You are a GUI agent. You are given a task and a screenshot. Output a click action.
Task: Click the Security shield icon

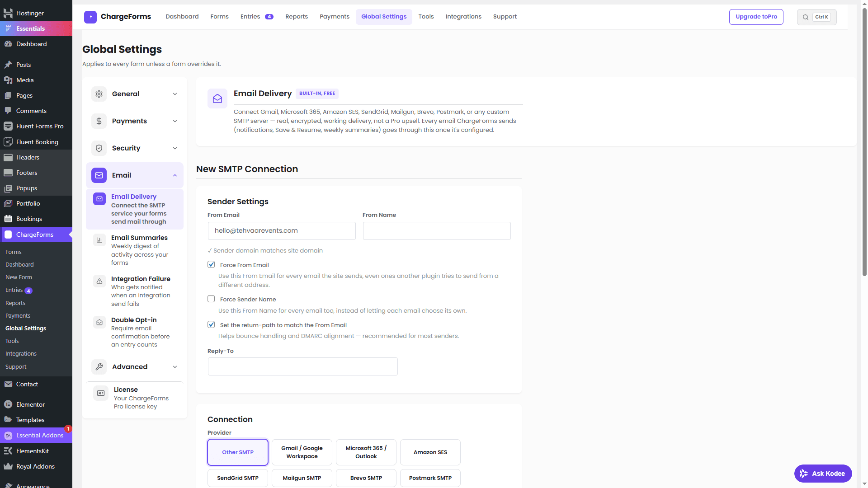[99, 148]
